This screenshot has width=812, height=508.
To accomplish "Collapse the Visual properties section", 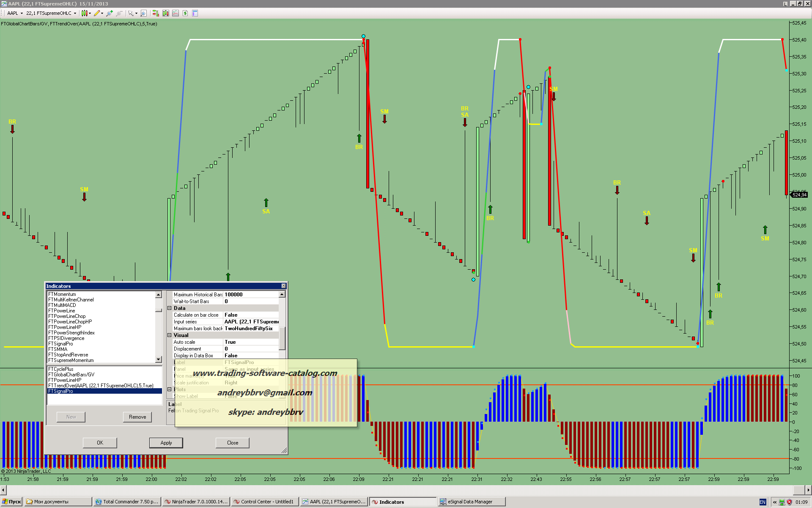I will (170, 335).
